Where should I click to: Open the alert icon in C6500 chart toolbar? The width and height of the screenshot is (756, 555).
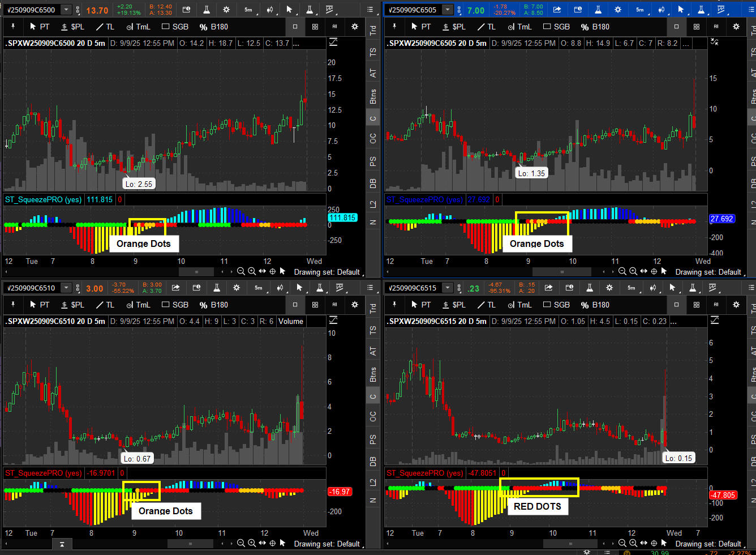click(186, 10)
